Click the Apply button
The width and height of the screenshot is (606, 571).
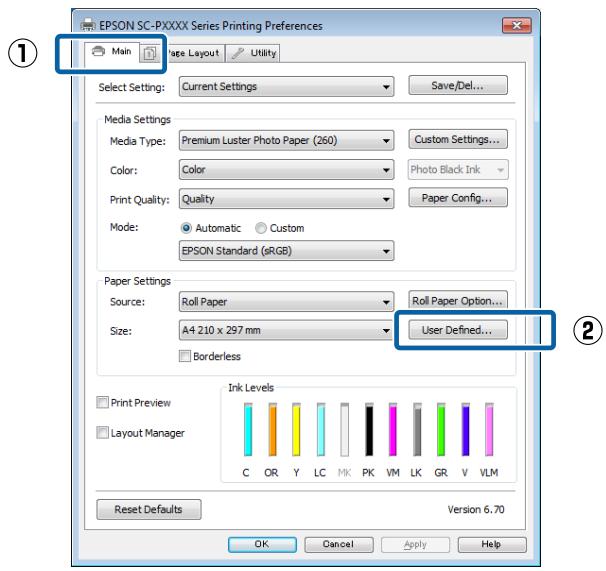click(x=415, y=544)
